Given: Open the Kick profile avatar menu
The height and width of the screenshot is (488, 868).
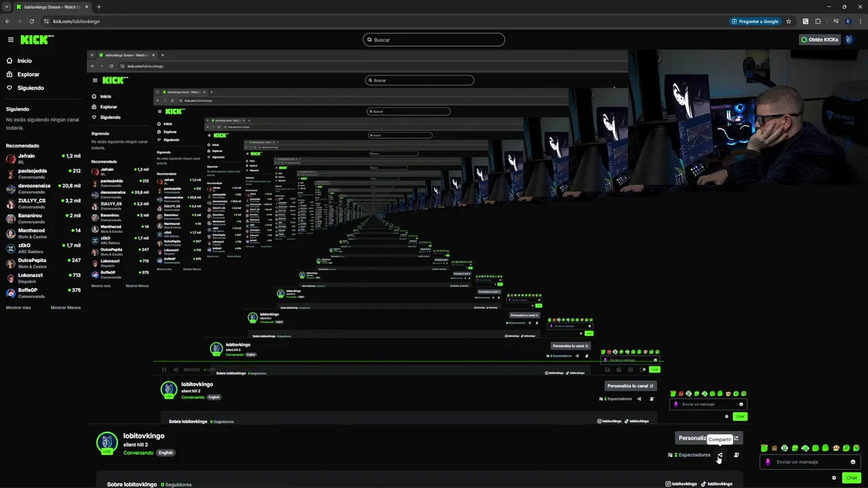Looking at the screenshot, I should point(849,39).
